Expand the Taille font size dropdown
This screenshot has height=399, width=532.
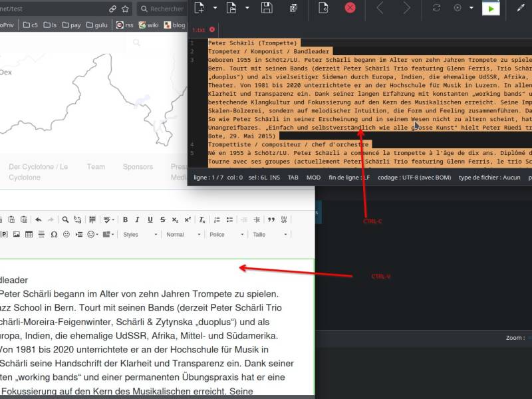pyautogui.click(x=270, y=235)
